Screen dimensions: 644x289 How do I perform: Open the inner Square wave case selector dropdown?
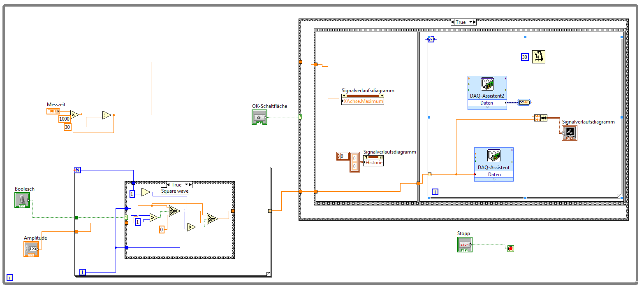(x=186, y=184)
